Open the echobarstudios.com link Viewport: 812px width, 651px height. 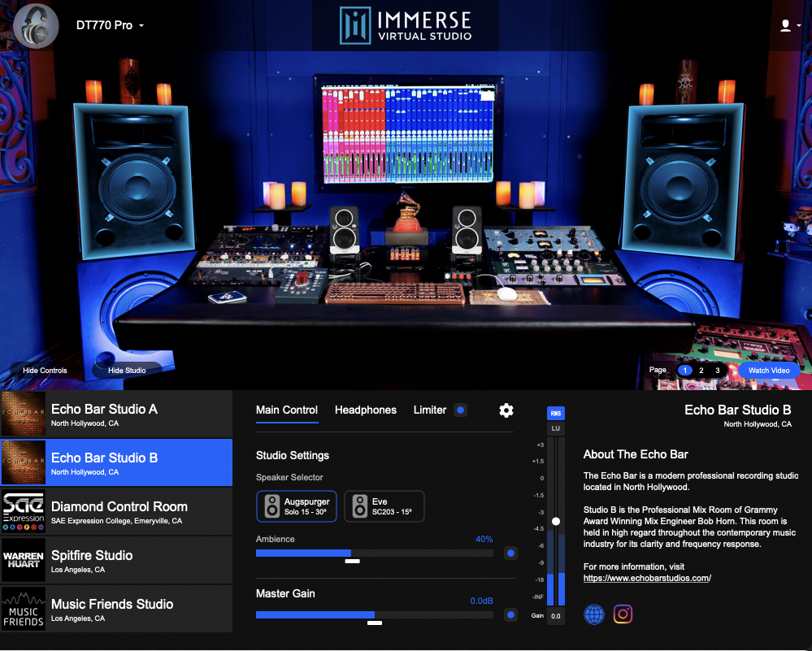click(647, 579)
